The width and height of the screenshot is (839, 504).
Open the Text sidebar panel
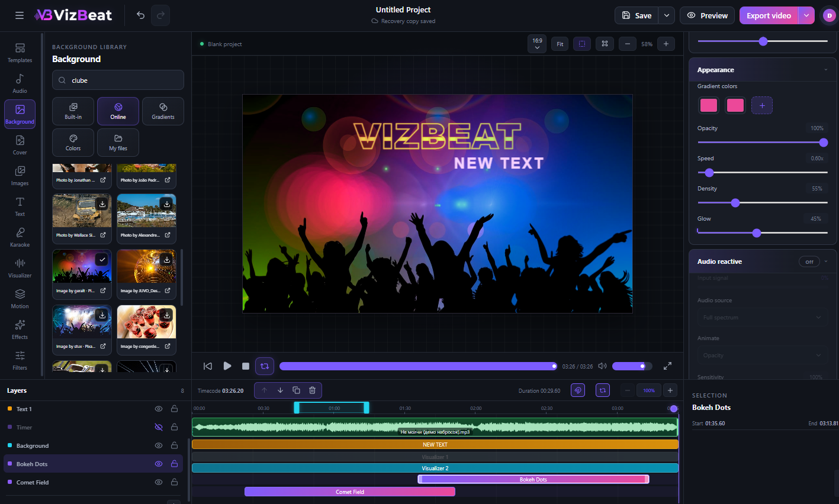pos(20,206)
